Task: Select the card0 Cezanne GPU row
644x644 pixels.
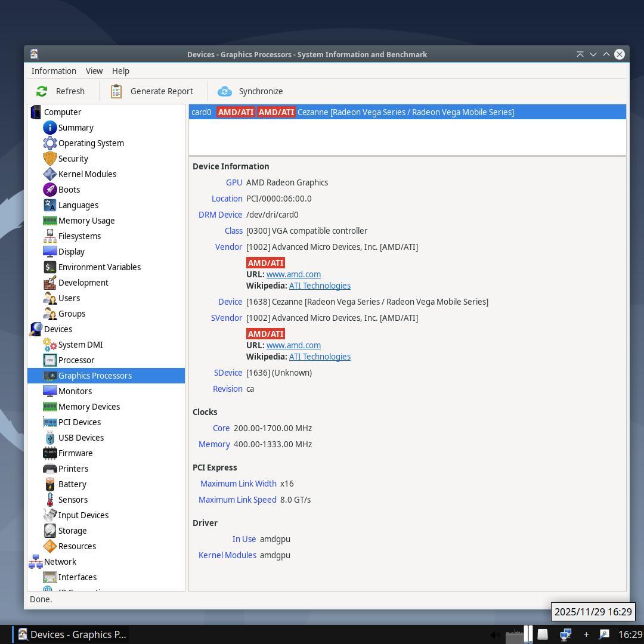Action: tap(405, 112)
